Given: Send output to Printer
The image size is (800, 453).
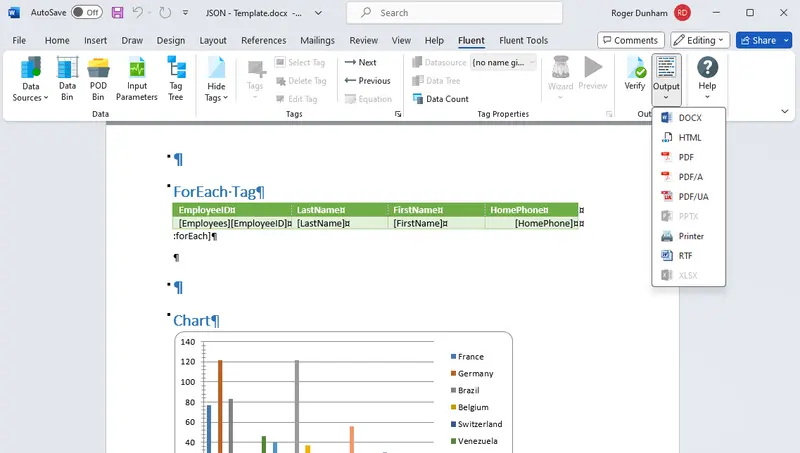Looking at the screenshot, I should click(x=688, y=236).
